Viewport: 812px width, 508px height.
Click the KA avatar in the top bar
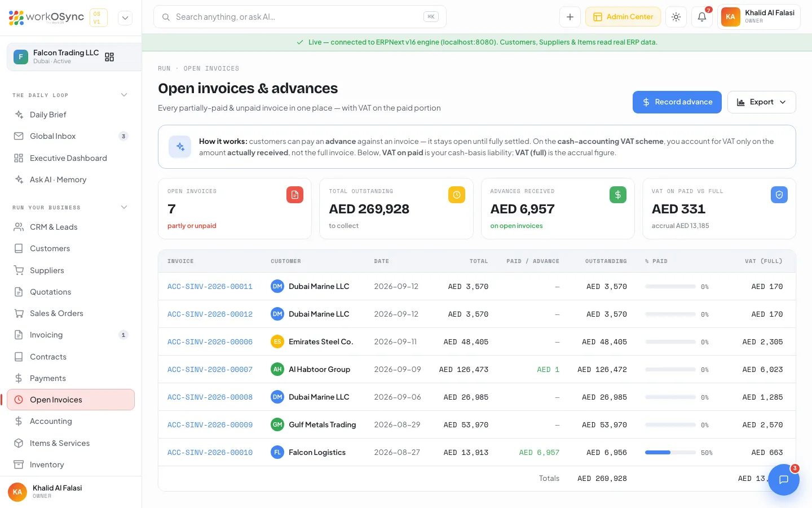[x=730, y=17]
